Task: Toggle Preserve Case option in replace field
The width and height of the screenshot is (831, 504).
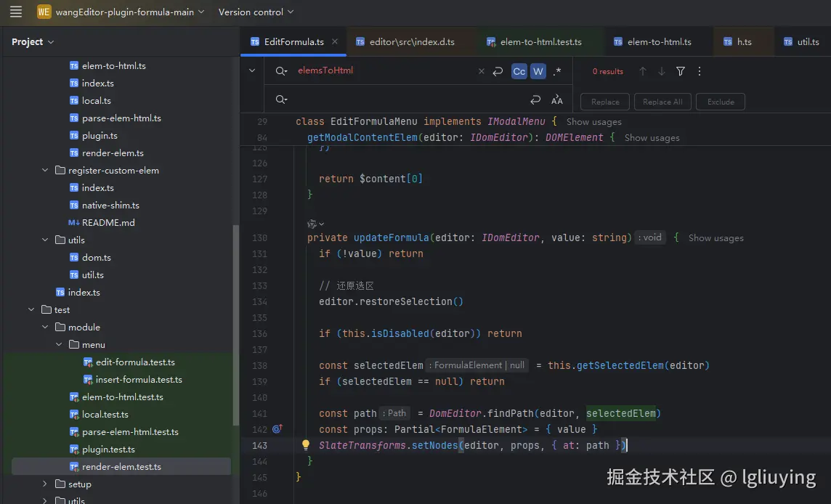Action: point(557,100)
